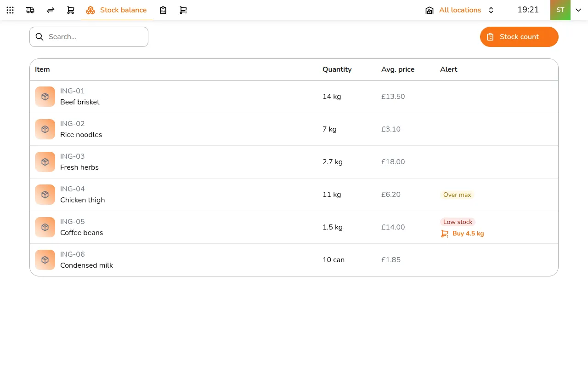Click the Low stock badge
The height and width of the screenshot is (368, 588).
[x=458, y=222]
